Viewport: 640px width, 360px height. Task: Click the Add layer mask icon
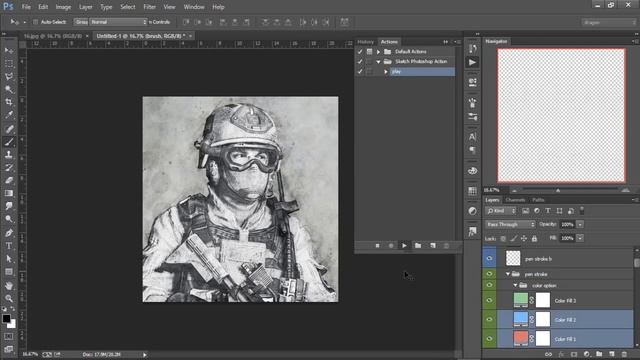pyautogui.click(x=574, y=354)
